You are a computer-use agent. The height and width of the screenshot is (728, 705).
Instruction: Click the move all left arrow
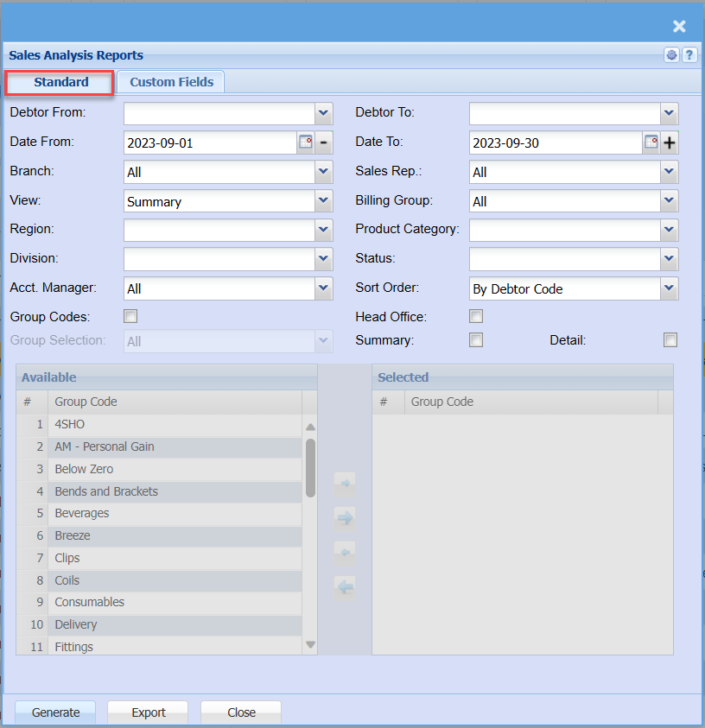345,588
